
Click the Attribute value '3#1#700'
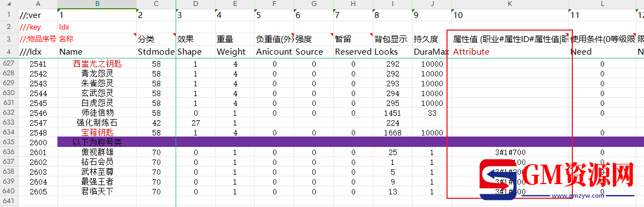(x=510, y=152)
